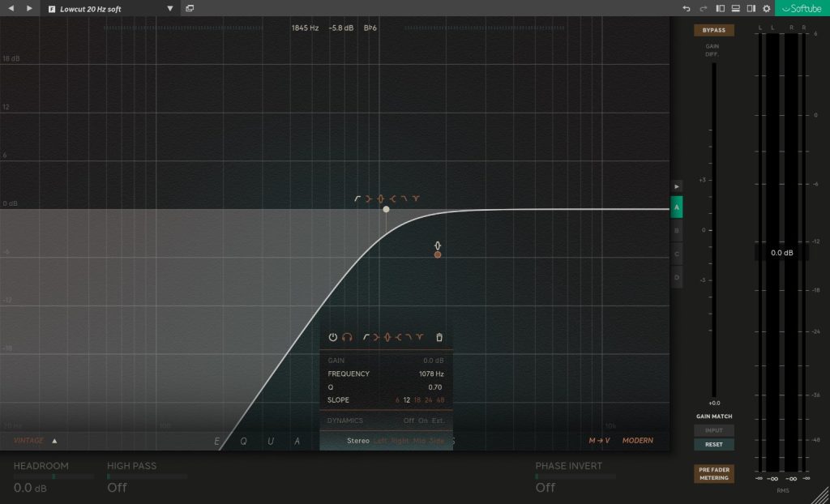
Task: Solo the band with headphones icon
Action: (x=347, y=337)
